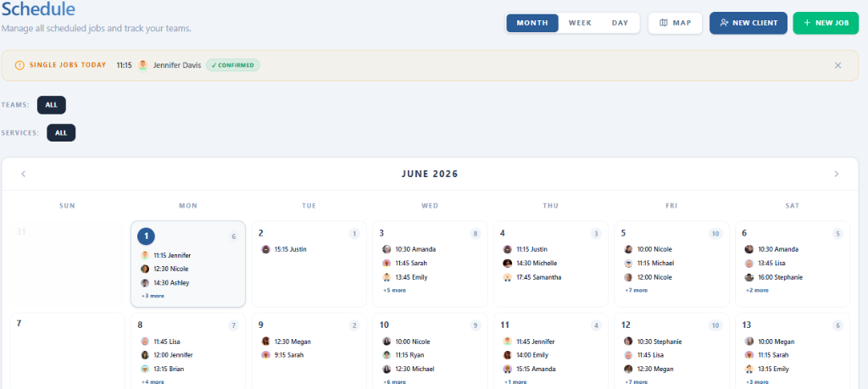The image size is (868, 389).
Task: Switch to Week view tab
Action: pyautogui.click(x=580, y=23)
